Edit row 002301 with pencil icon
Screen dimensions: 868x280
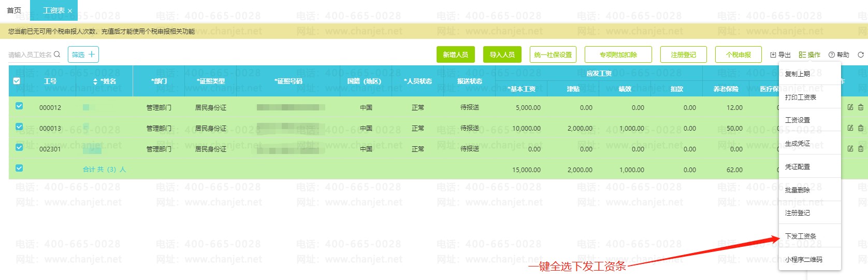pyautogui.click(x=850, y=149)
